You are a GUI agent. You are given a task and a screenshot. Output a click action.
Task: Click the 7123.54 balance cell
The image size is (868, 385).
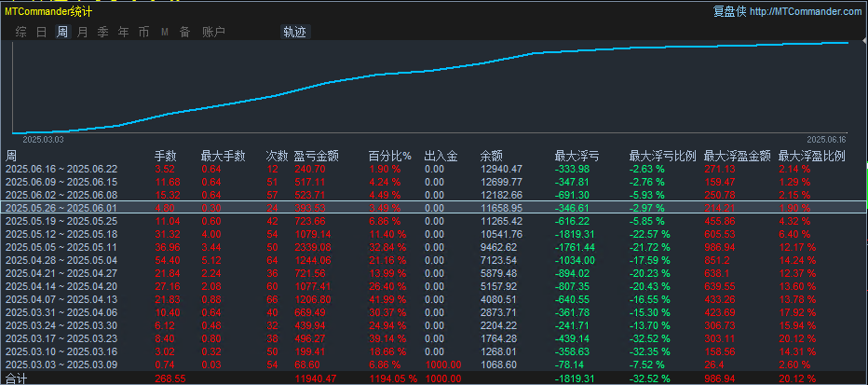click(499, 260)
